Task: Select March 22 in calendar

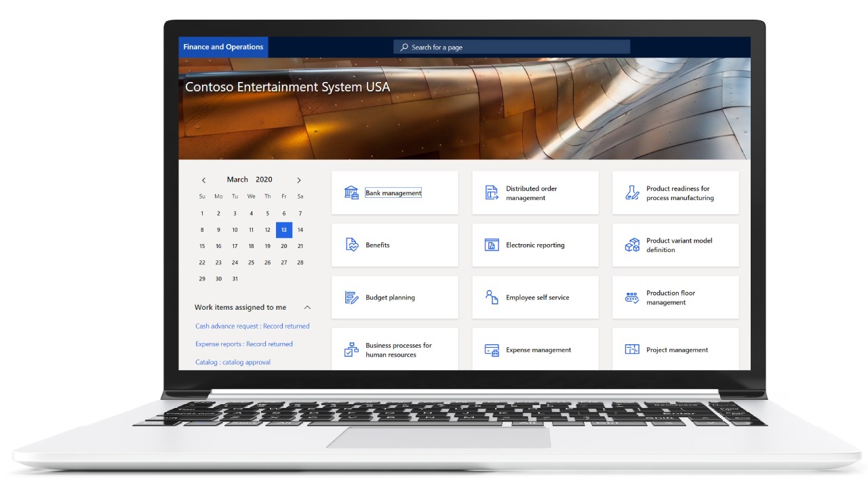Action: coord(202,262)
